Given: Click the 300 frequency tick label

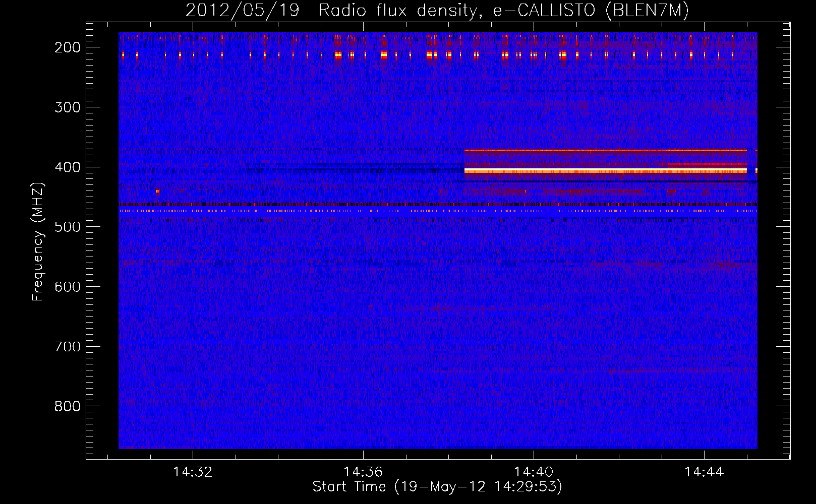Looking at the screenshot, I should (68, 107).
